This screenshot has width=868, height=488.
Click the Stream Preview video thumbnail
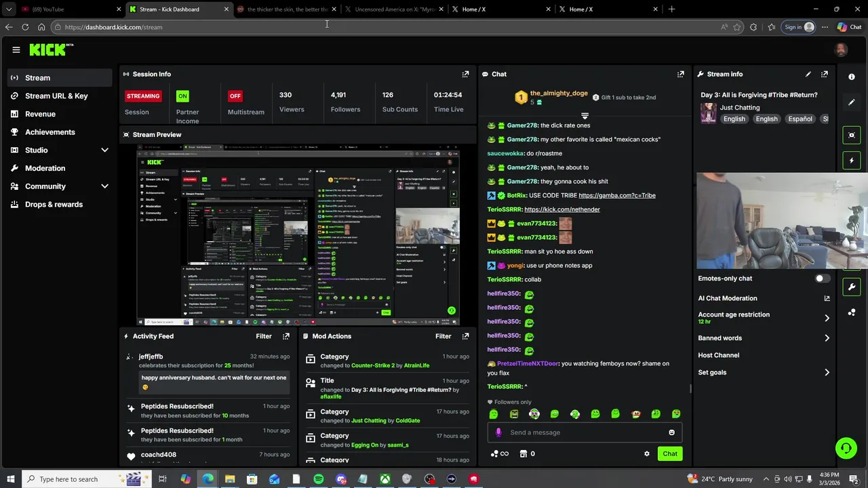click(x=298, y=235)
